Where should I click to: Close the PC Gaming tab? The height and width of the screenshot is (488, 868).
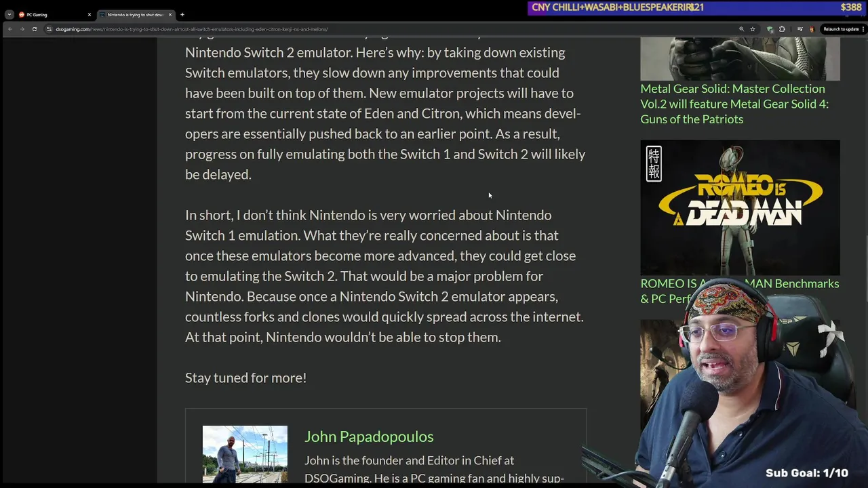[x=89, y=14]
